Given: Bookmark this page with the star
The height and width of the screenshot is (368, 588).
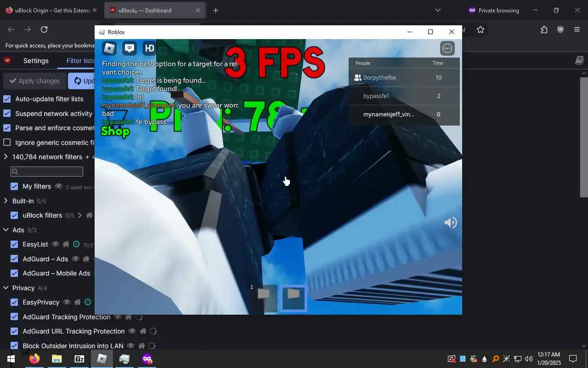Looking at the screenshot, I should coord(481,29).
